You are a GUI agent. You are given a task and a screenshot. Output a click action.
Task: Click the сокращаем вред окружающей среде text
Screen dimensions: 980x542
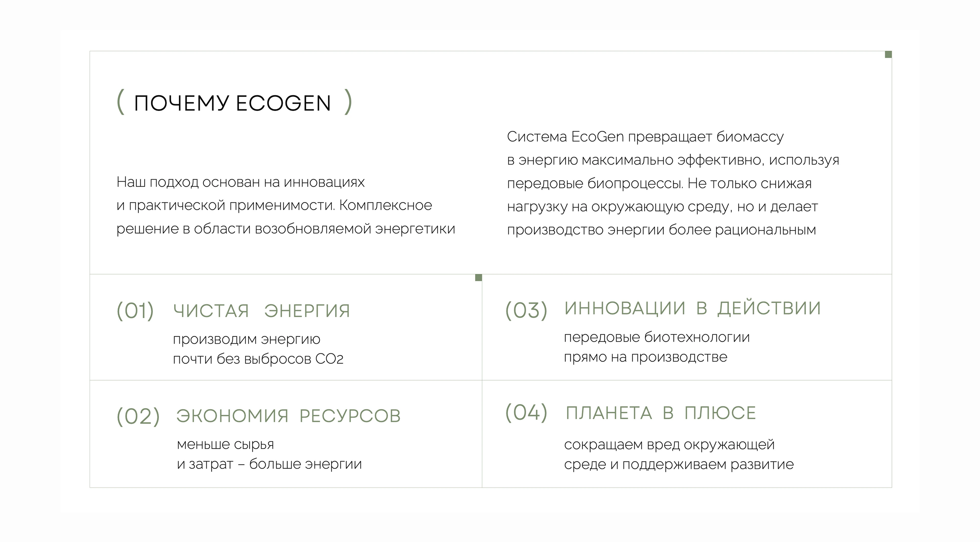(679, 454)
